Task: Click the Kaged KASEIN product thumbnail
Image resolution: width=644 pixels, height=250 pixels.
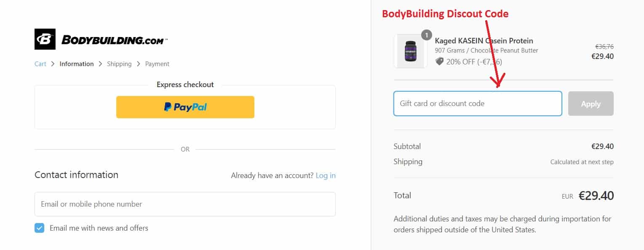Action: (410, 51)
